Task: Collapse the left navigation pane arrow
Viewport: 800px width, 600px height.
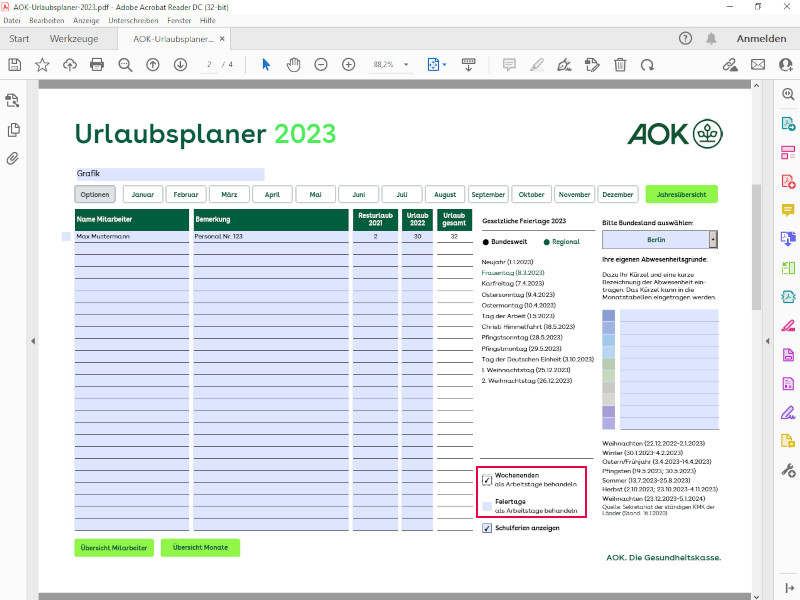Action: pyautogui.click(x=33, y=341)
